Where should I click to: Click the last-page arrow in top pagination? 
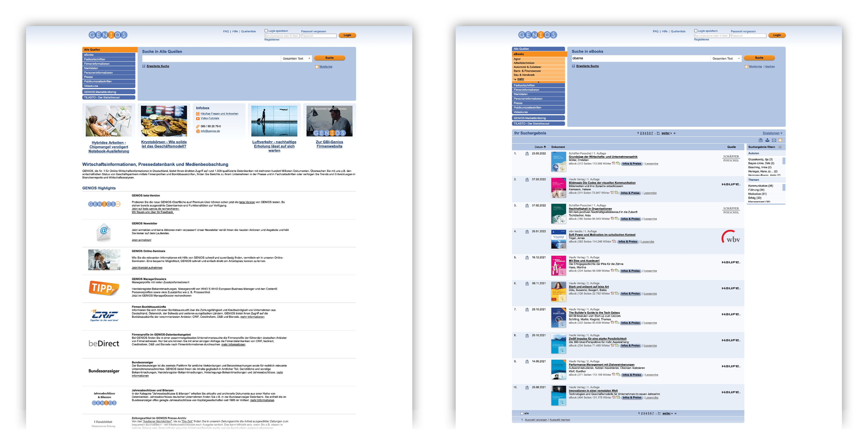tap(675, 133)
